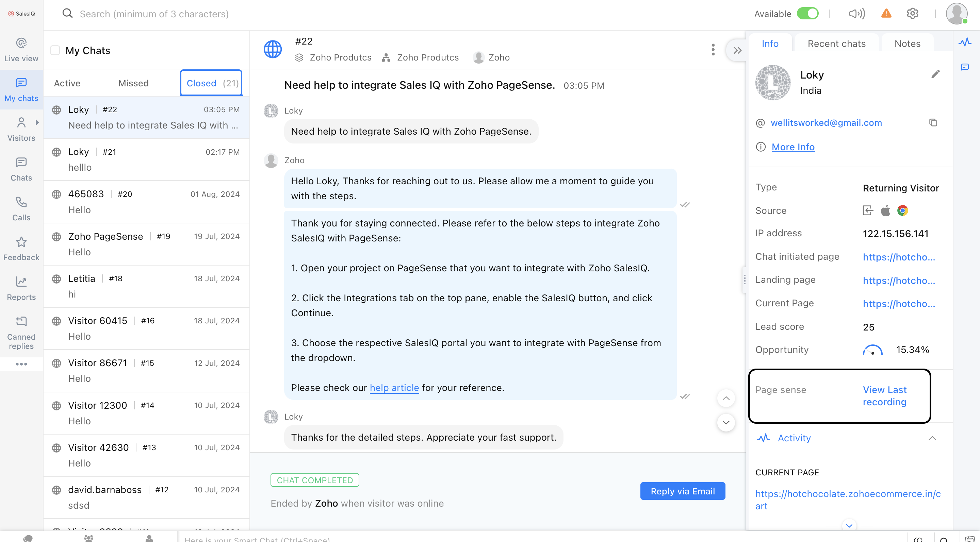Screen dimensions: 980x542
Task: Open Zoho PageSense chat #19
Action: pyautogui.click(x=146, y=244)
